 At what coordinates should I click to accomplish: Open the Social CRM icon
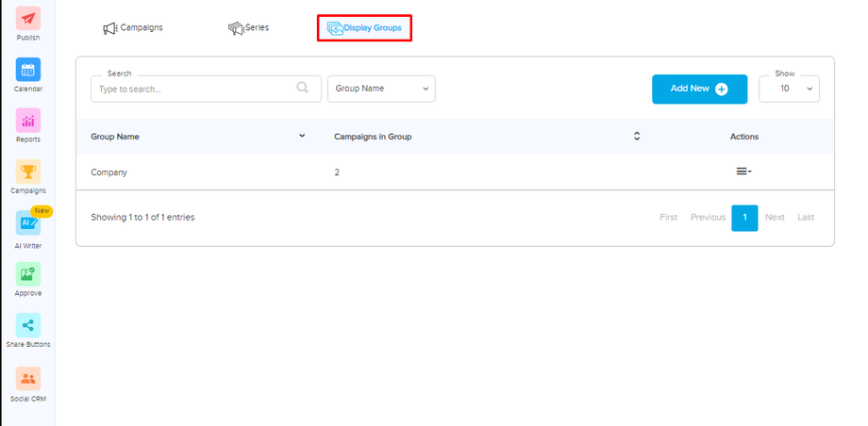pyautogui.click(x=28, y=379)
